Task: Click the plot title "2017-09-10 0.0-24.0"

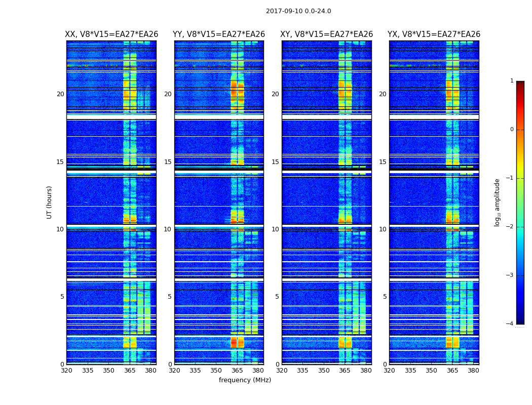Action: point(298,11)
